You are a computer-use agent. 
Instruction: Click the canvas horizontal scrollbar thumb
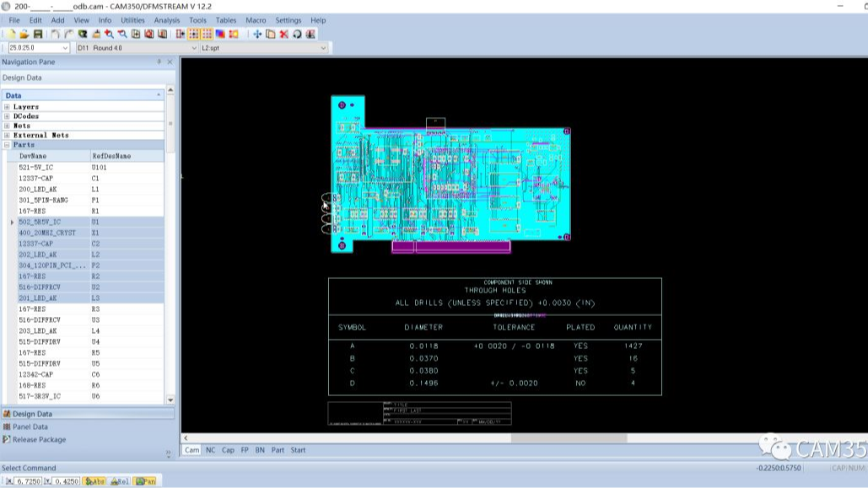569,437
